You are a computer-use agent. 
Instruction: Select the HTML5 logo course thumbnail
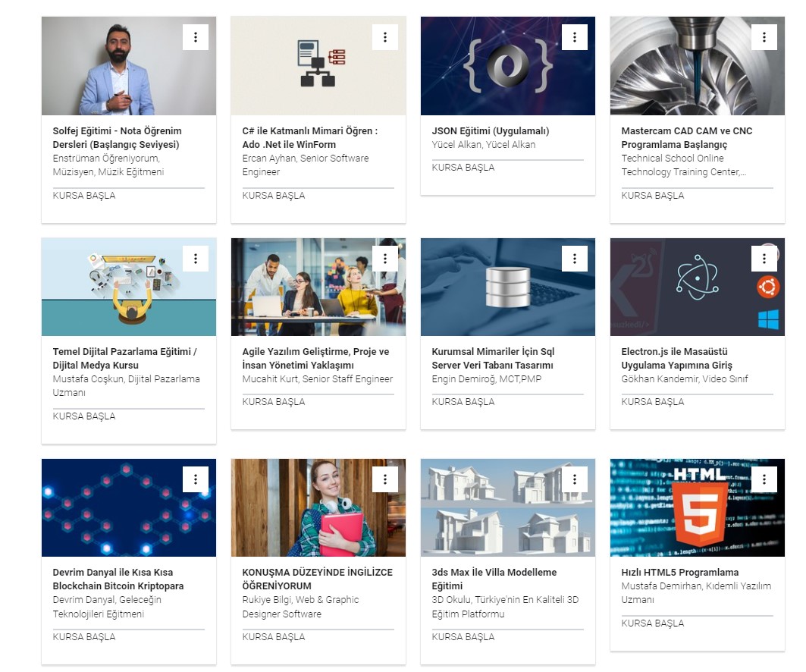(698, 507)
